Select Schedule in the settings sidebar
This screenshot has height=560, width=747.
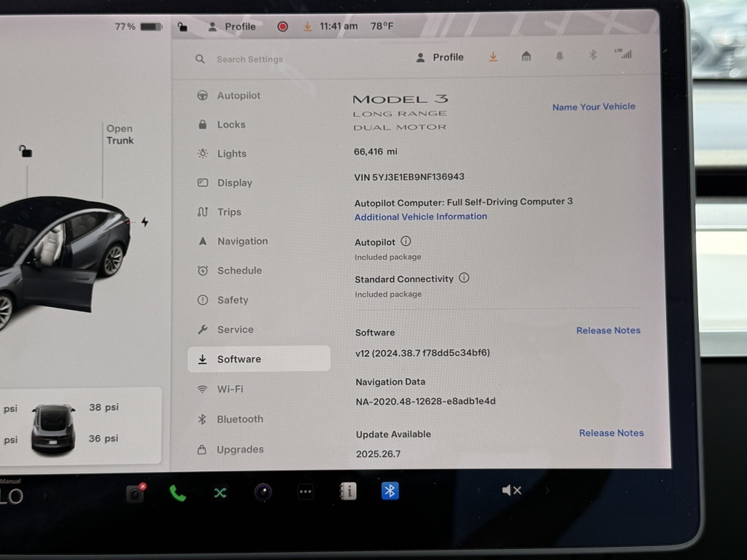point(230,271)
